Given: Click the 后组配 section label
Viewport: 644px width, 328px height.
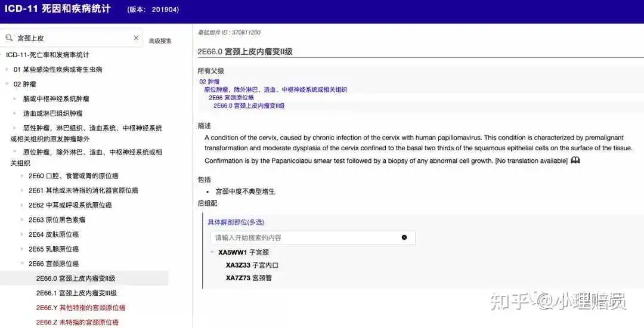Looking at the screenshot, I should coord(208,203).
